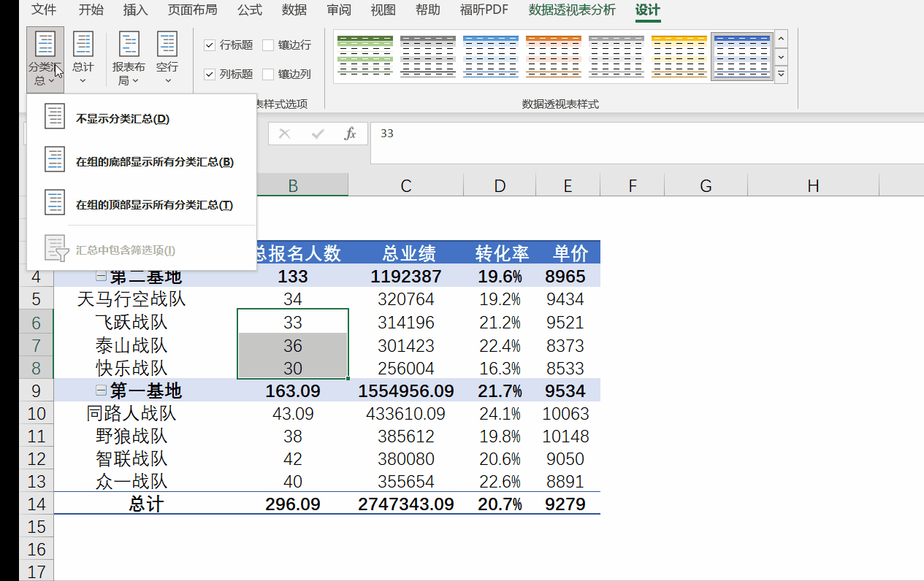The image size is (924, 581).
Task: Select column C header
Action: pos(405,186)
